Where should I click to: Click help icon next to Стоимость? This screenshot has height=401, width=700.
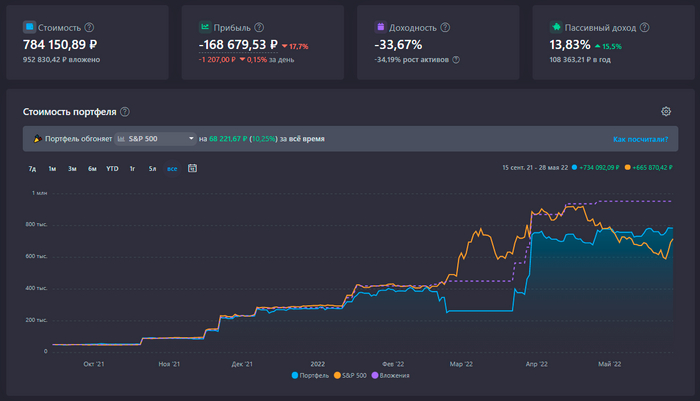coord(90,27)
